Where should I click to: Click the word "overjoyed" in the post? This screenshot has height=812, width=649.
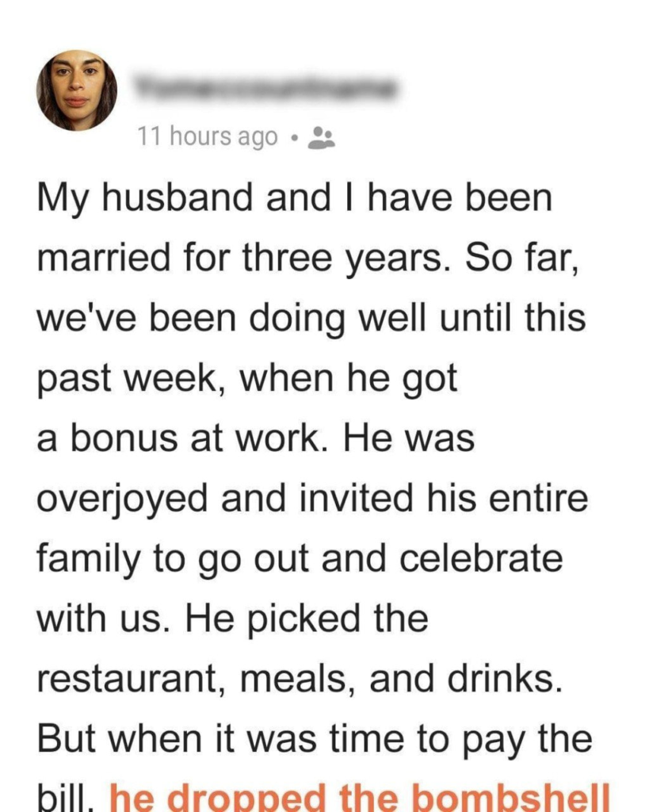123,500
